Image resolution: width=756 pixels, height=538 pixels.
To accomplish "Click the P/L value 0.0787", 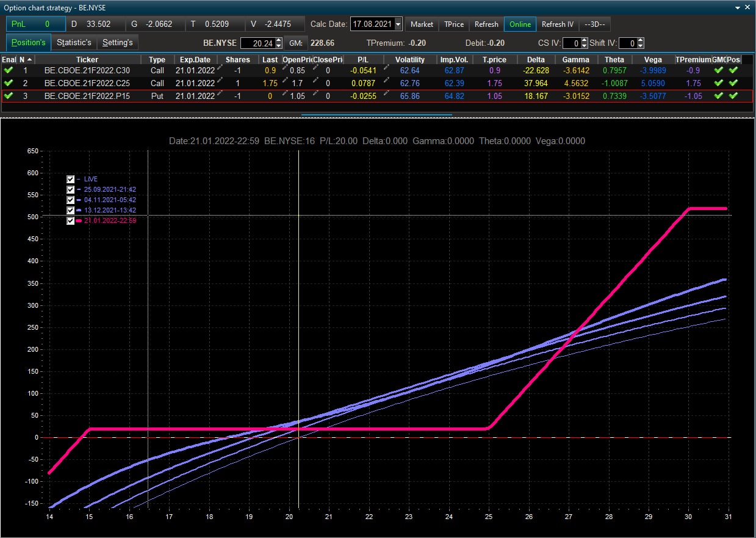I will pyautogui.click(x=364, y=83).
